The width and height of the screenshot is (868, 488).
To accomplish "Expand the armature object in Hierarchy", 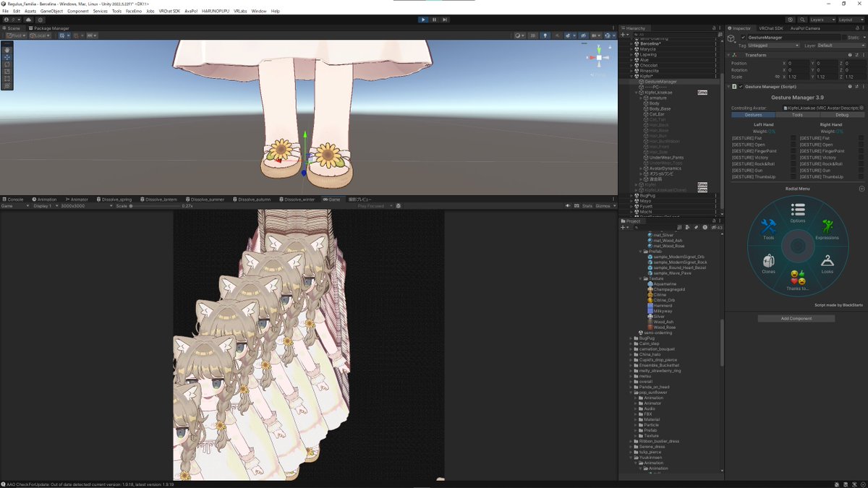I will (642, 98).
